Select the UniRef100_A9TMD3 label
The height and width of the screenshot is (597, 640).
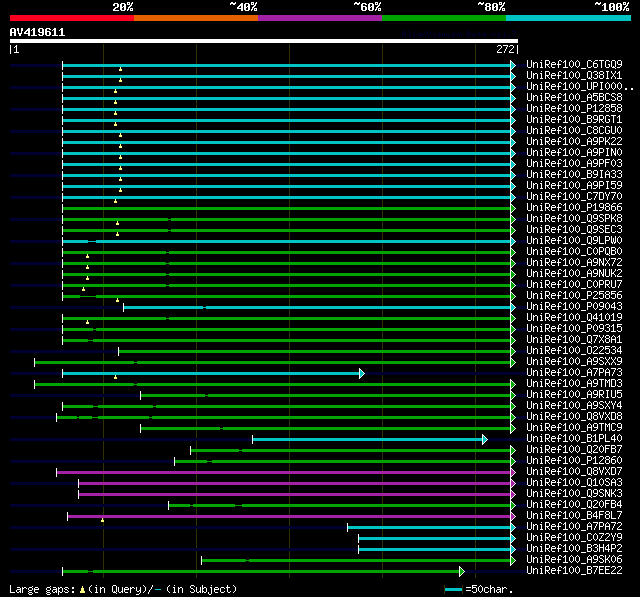pos(574,384)
